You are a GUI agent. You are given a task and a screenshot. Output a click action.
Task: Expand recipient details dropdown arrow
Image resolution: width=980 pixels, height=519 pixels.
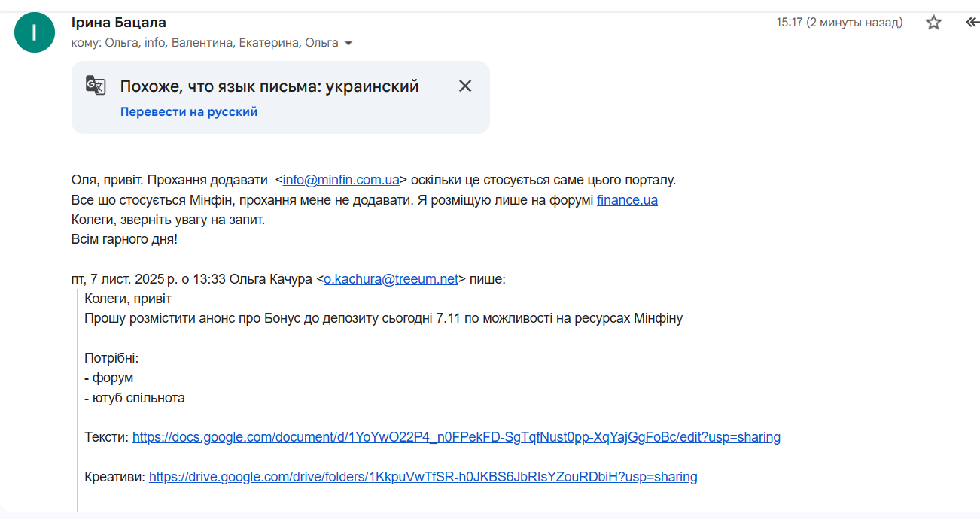pos(348,44)
